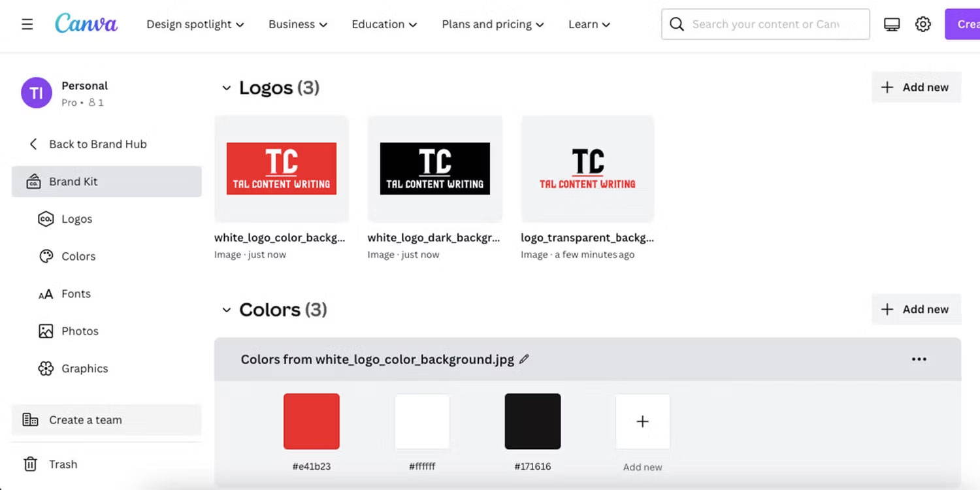Go to Graphics in the sidebar
This screenshot has width=980, height=490.
point(85,368)
